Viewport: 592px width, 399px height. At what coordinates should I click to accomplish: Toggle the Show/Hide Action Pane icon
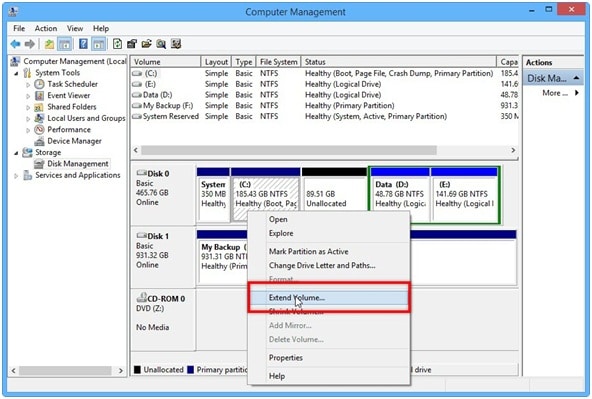click(99, 44)
